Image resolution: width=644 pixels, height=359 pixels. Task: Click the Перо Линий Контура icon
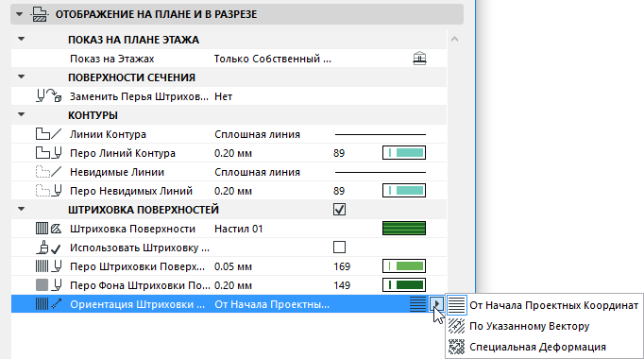(x=48, y=153)
